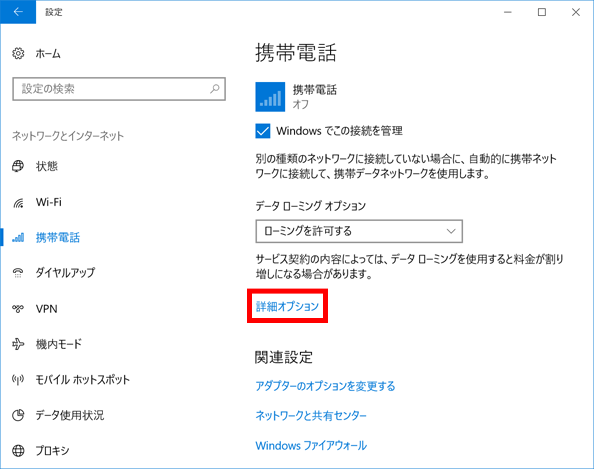This screenshot has width=594, height=469.
Task: Minimize the 設定 window
Action: point(508,12)
